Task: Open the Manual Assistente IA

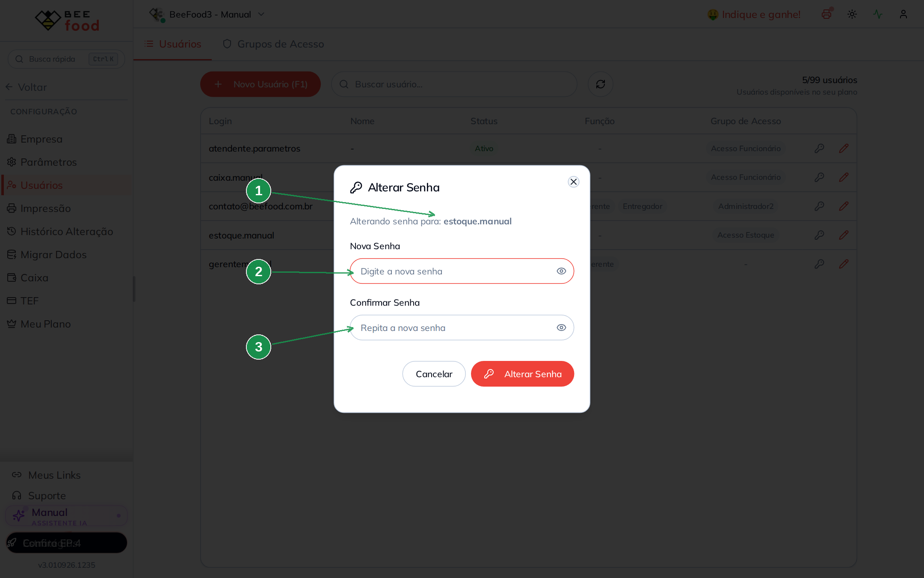Action: 66,516
